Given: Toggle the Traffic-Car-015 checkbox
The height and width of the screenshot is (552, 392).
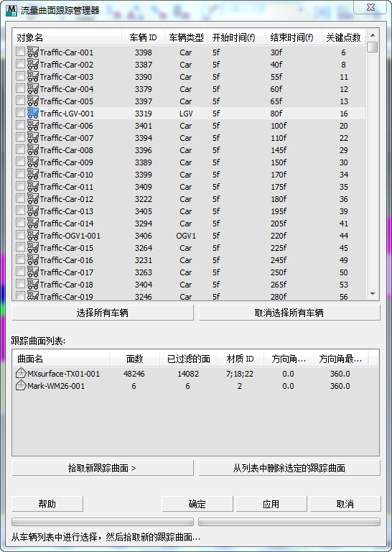Looking at the screenshot, I should point(20,247).
